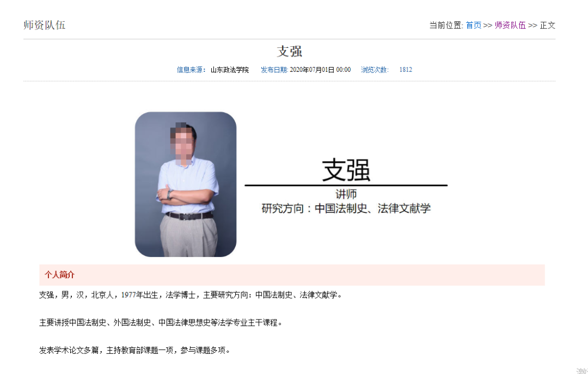Screen dimensions: 588x374
Task: Click the title text 讲师
Action: pyautogui.click(x=346, y=194)
